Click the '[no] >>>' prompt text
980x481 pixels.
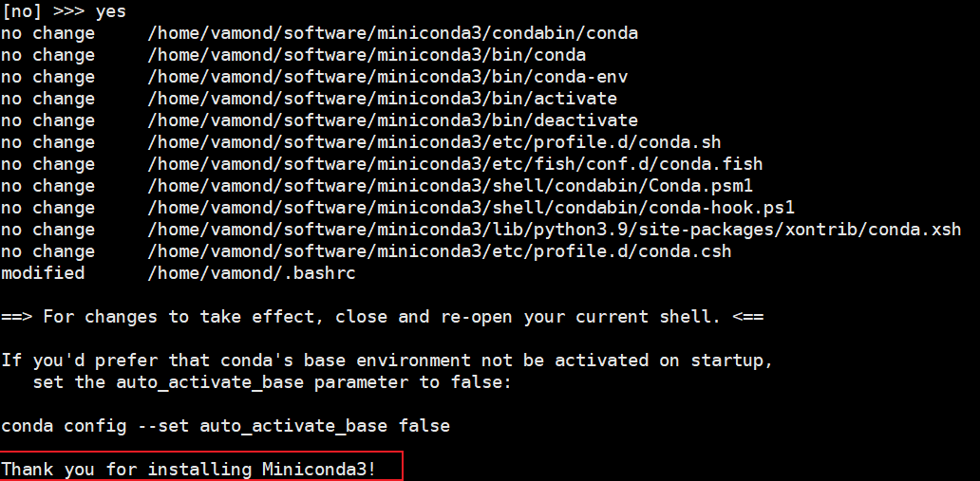pyautogui.click(x=43, y=11)
